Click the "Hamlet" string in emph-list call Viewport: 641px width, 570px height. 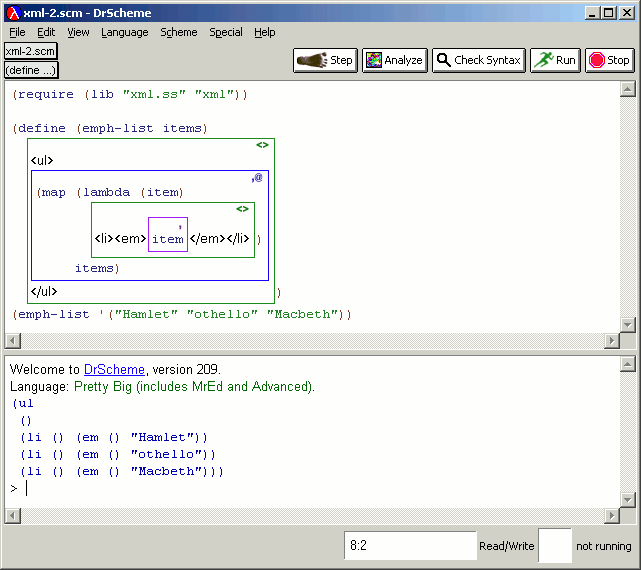point(146,314)
